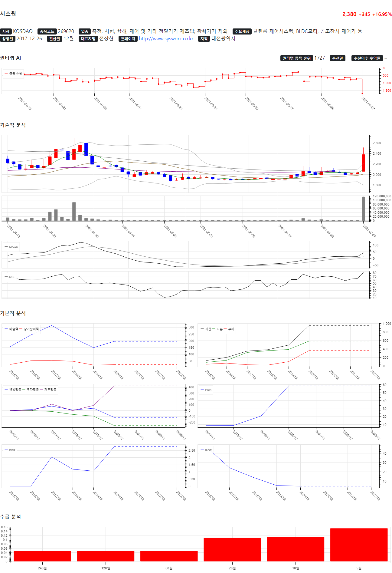Click the 업종 badge label
Image resolution: width=392 pixels, height=573 pixels.
[85, 31]
